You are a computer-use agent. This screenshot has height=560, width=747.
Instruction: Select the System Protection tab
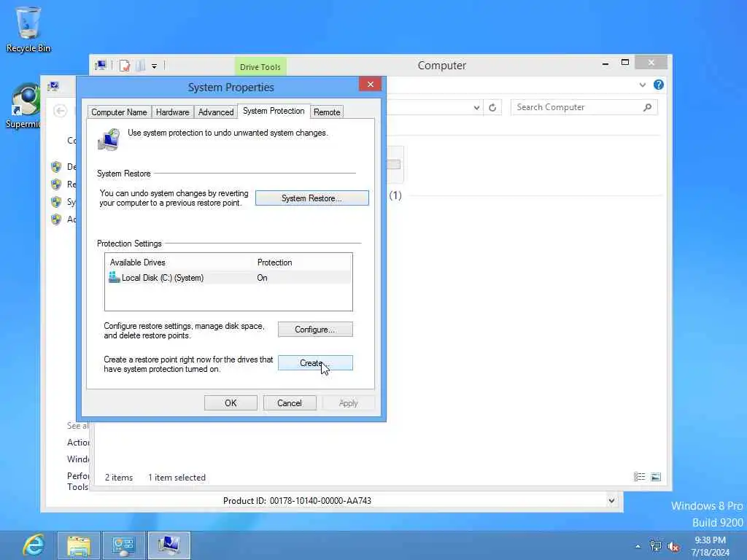pyautogui.click(x=274, y=111)
